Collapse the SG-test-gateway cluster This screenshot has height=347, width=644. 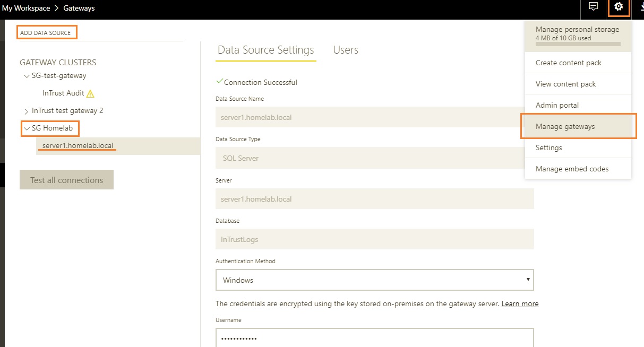click(x=27, y=76)
